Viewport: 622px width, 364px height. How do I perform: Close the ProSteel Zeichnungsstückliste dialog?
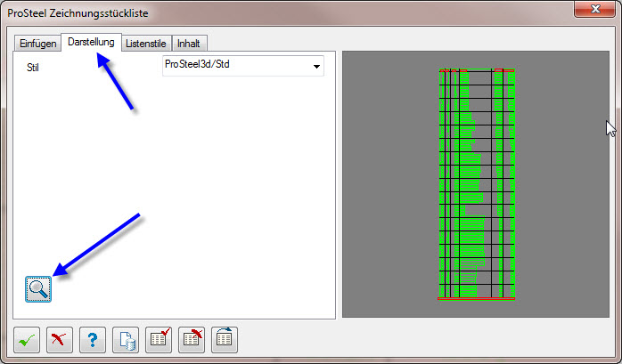pyautogui.click(x=595, y=9)
